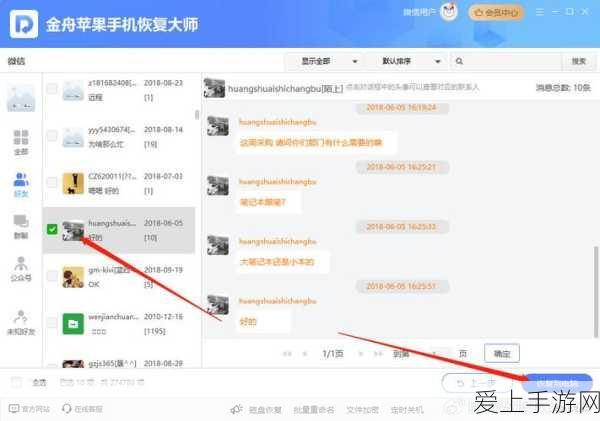Open the hamburger menu in the title bar
This screenshot has height=421, width=600.
point(540,12)
